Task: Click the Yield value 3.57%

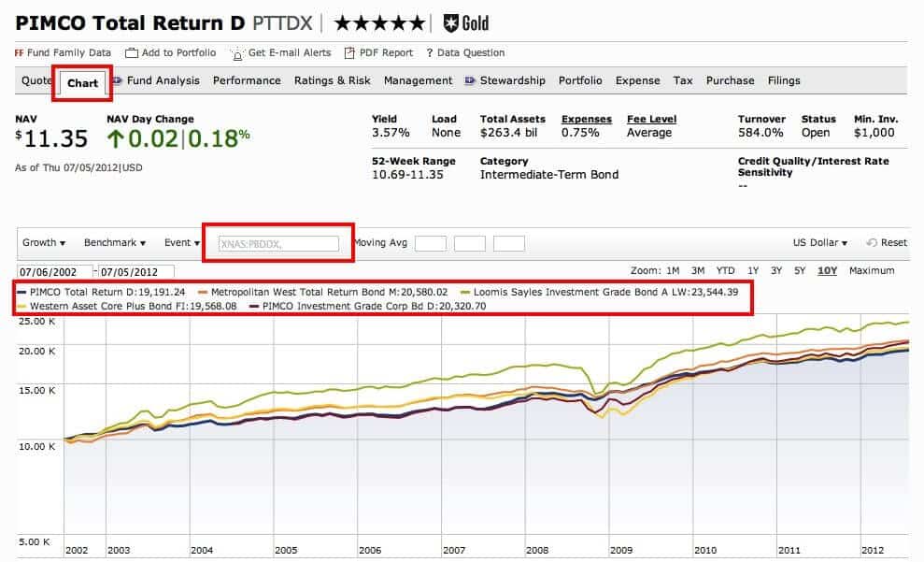Action: (391, 133)
